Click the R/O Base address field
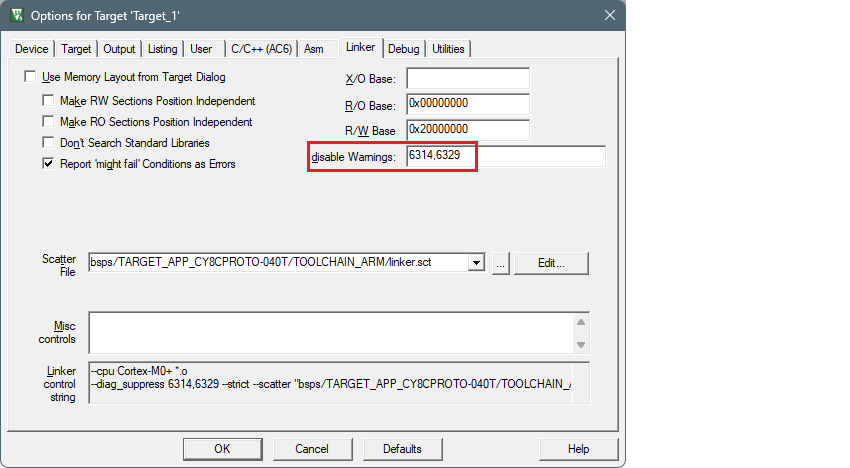The image size is (850, 468). tap(467, 104)
